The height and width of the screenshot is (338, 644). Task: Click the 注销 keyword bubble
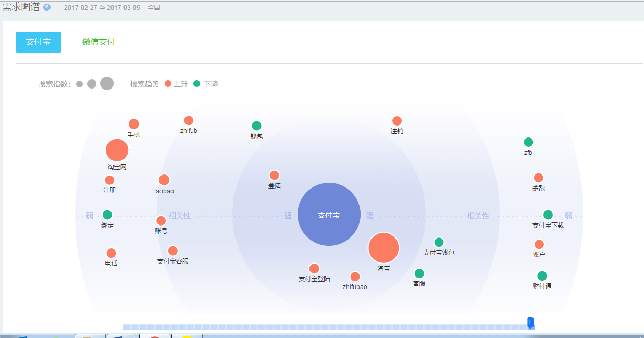pyautogui.click(x=397, y=121)
